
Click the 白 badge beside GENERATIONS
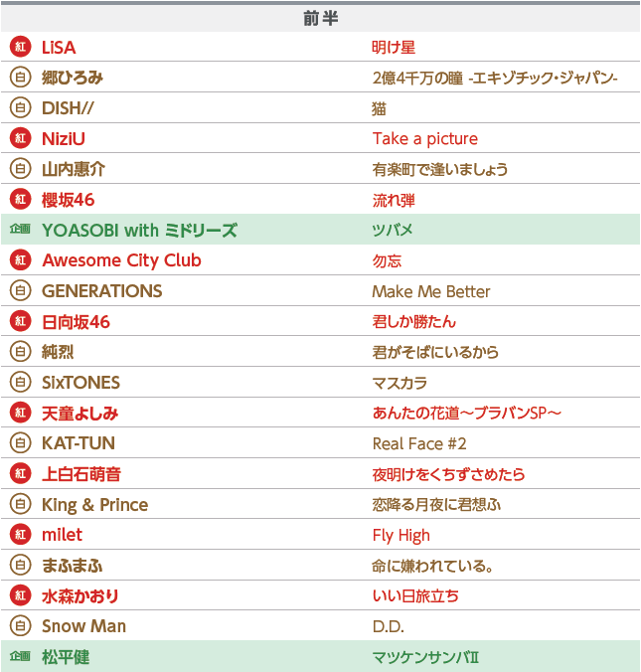coord(20,290)
